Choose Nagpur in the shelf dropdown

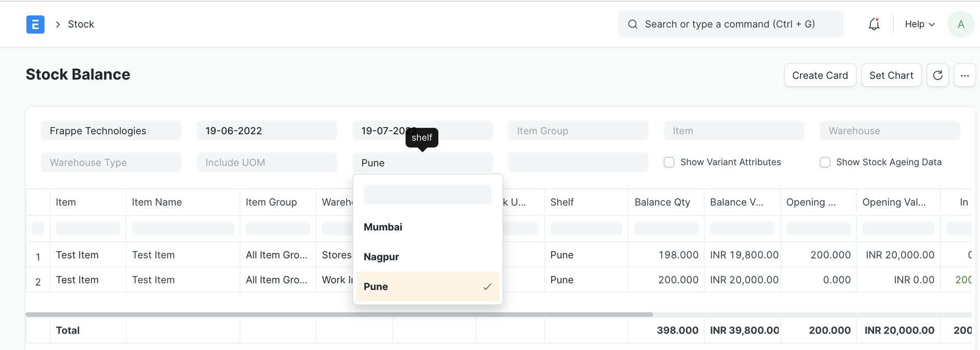(381, 256)
